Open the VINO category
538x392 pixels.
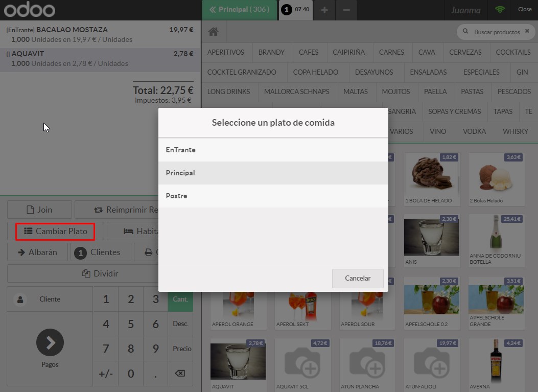pyautogui.click(x=438, y=131)
